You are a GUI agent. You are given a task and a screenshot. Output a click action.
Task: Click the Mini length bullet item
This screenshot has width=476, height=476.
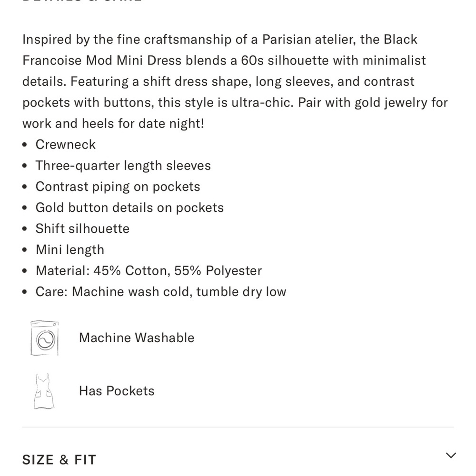70,250
